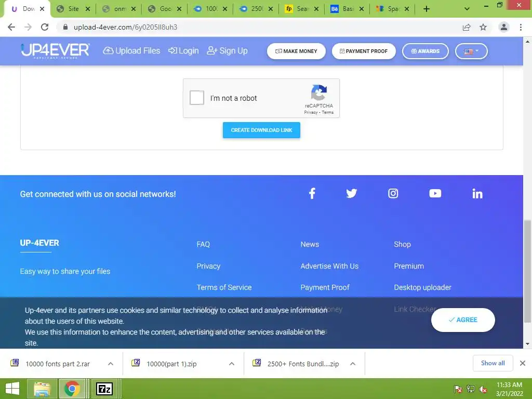The image size is (532, 399).
Task: Open the network tray icon
Action: [x=471, y=389]
